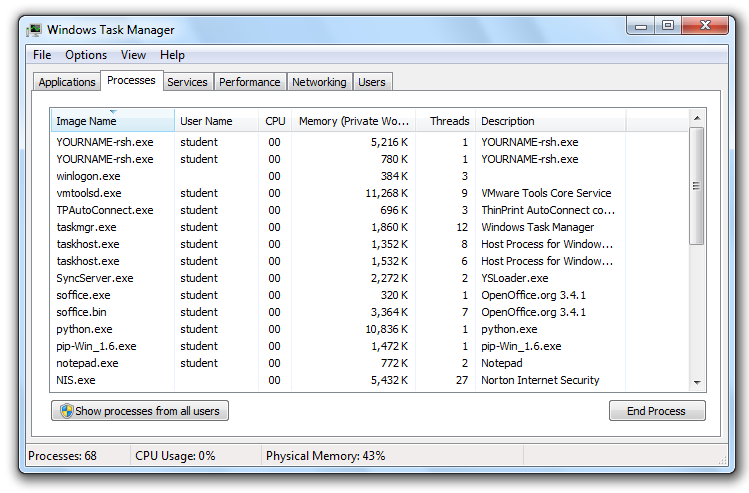Select the python.exe image name
Viewport: 749px width, 493px height.
click(84, 329)
